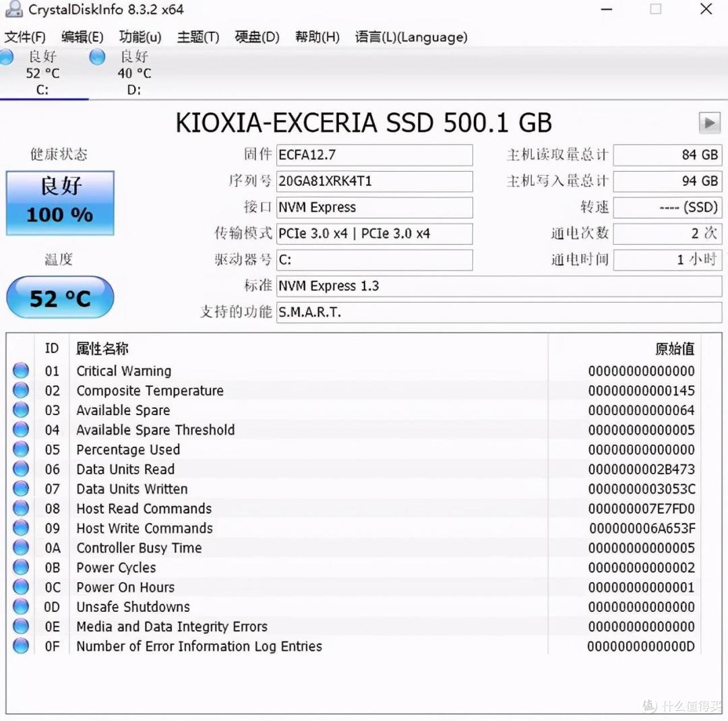Select the Composite Temperature attribute name
728x721 pixels.
(x=150, y=390)
